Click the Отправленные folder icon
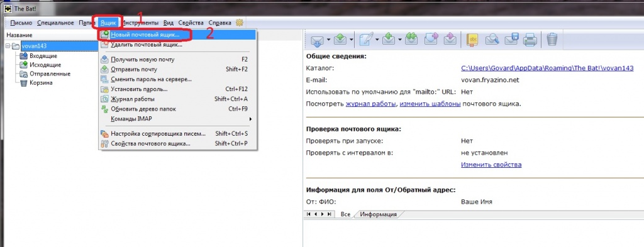The image size is (644, 247). tap(23, 74)
